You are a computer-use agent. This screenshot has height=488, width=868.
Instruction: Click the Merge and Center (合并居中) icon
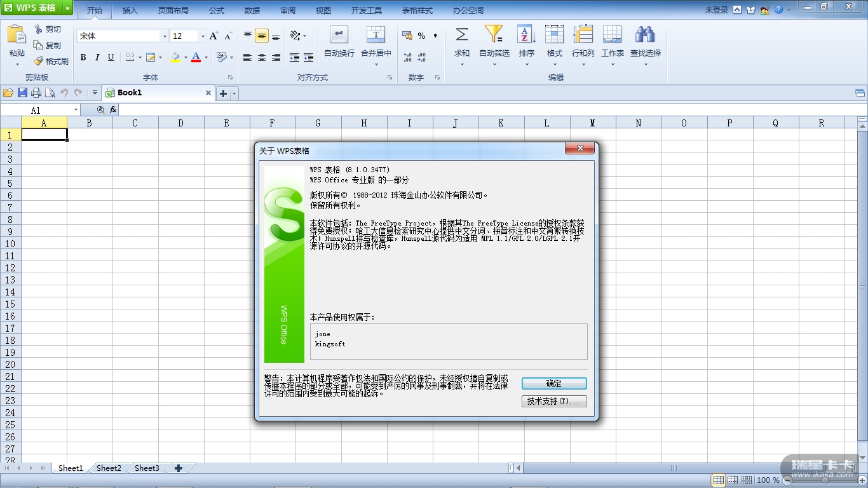tap(376, 35)
